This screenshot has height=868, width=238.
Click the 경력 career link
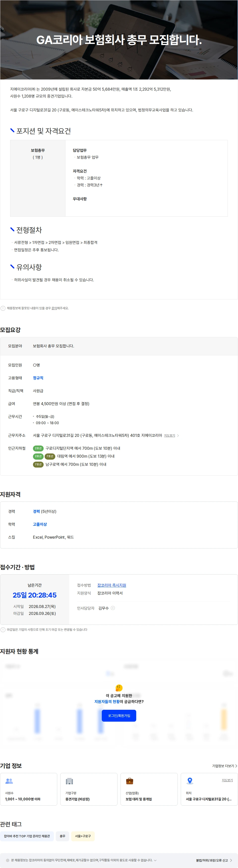(36, 511)
